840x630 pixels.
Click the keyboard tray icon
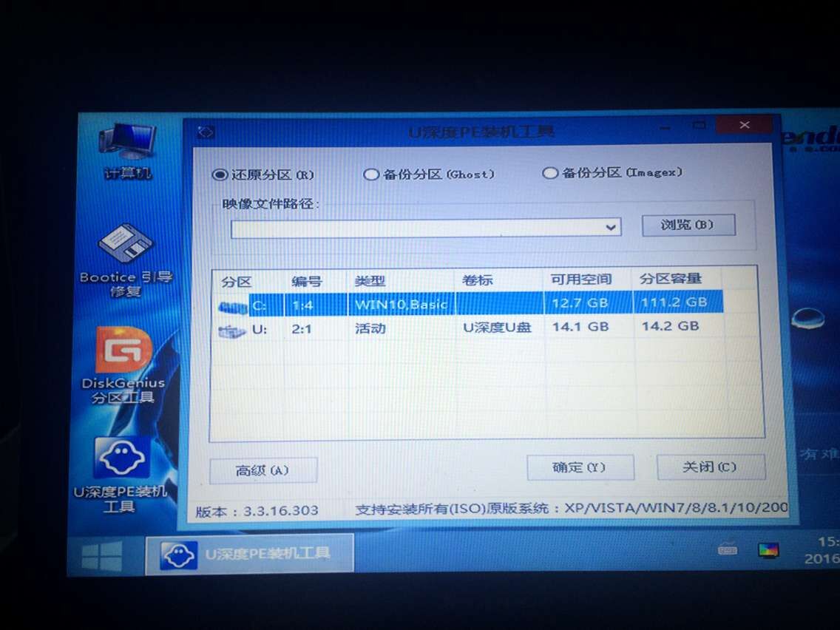click(728, 550)
